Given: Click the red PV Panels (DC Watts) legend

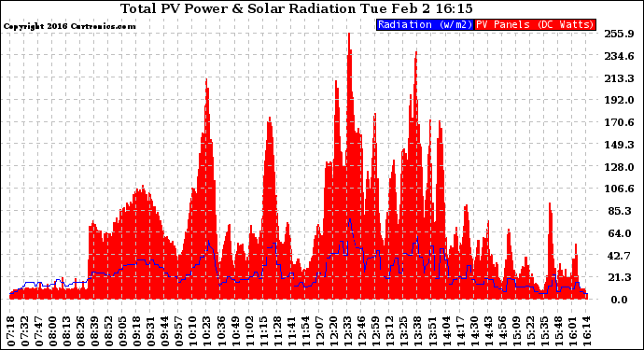Looking at the screenshot, I should (535, 24).
